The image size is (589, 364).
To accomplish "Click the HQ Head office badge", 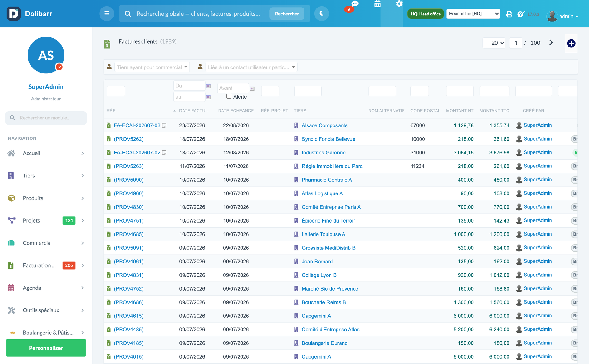I will click(426, 14).
